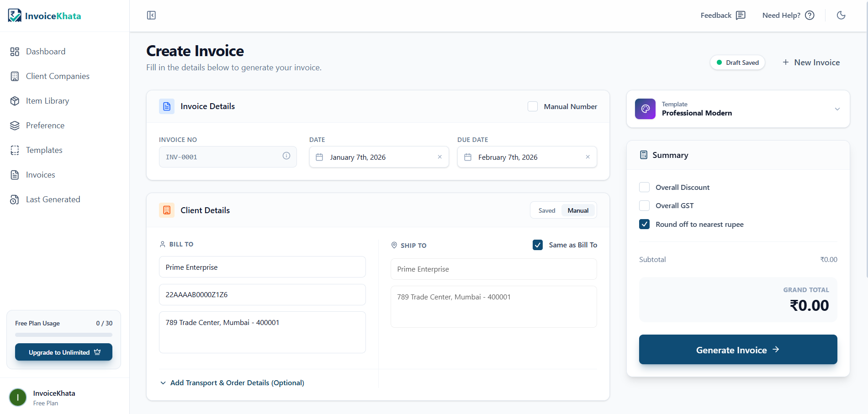Collapse the sidebar with the panel icon
Image resolution: width=868 pixels, height=414 pixels.
point(151,16)
